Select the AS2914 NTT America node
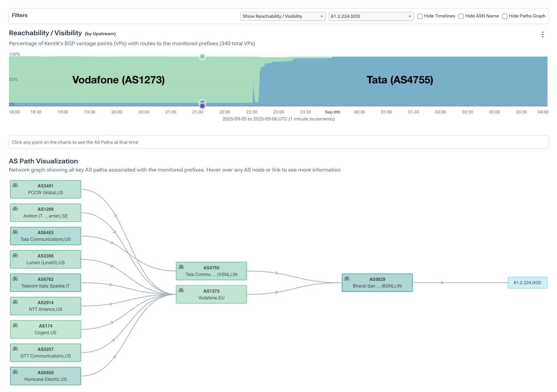 [46, 306]
